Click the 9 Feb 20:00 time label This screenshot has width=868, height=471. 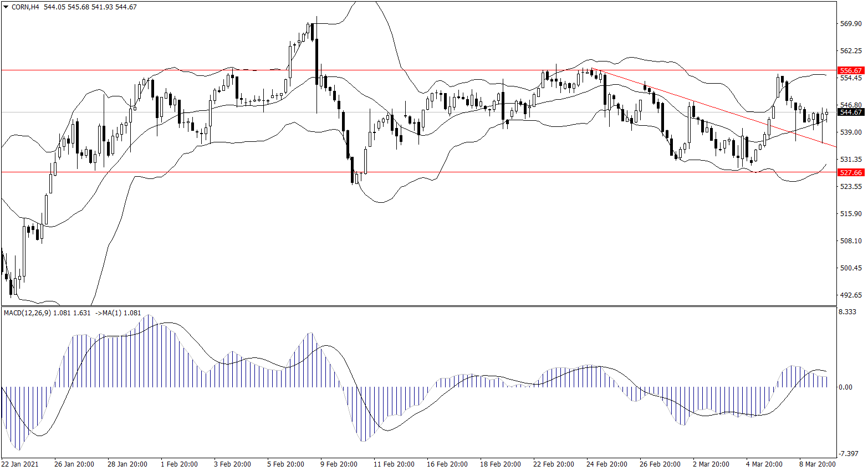[x=339, y=464]
